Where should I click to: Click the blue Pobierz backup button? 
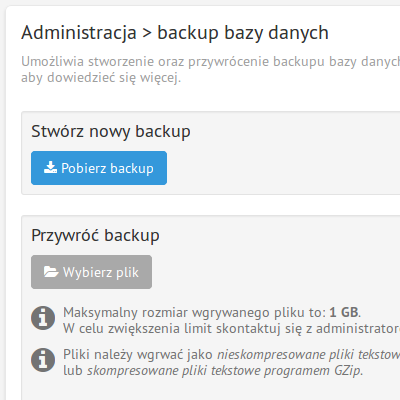(x=99, y=168)
